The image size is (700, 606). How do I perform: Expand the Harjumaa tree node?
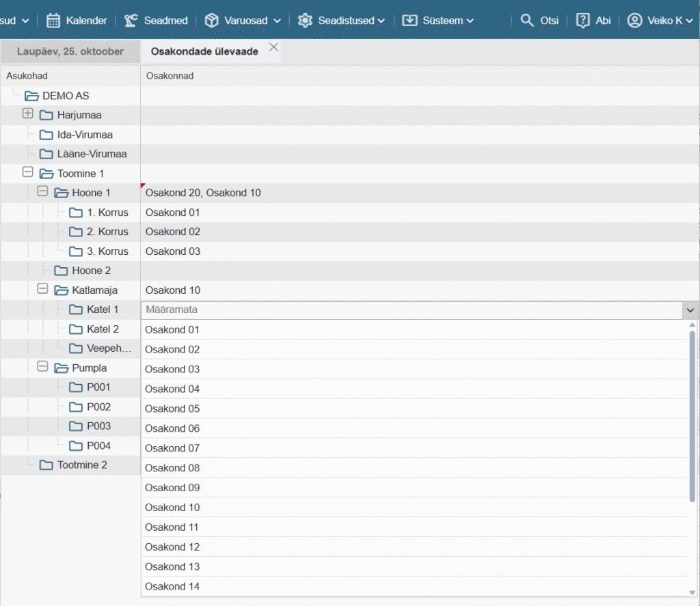(28, 114)
